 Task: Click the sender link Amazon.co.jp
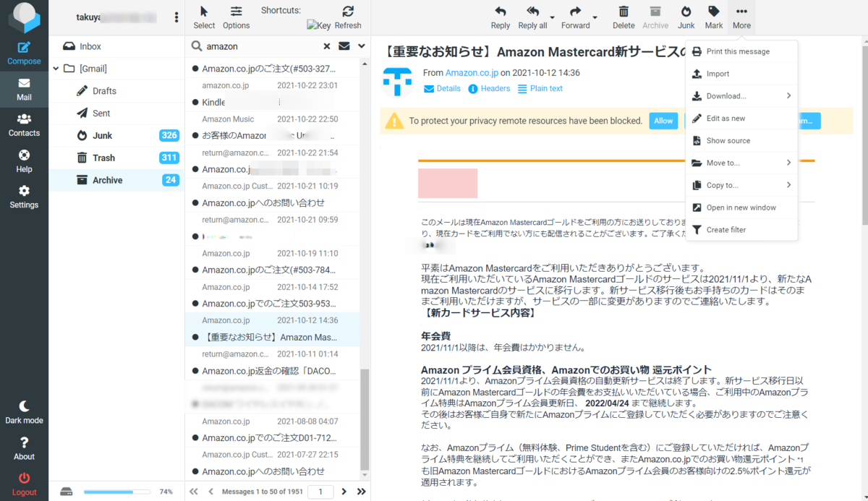[x=472, y=73]
